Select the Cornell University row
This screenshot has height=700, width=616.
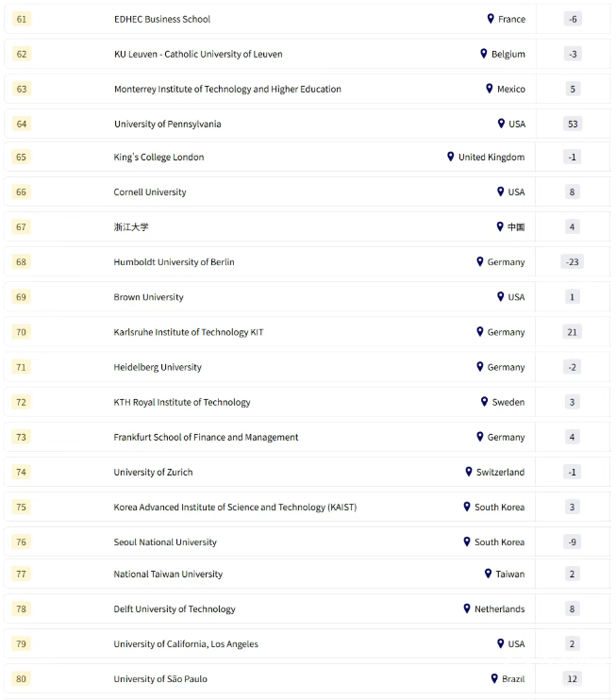click(x=283, y=192)
